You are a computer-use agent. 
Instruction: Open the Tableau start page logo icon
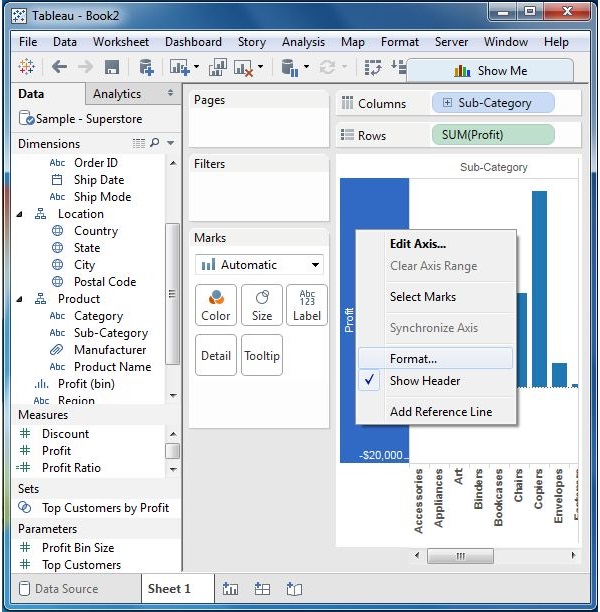[x=28, y=67]
